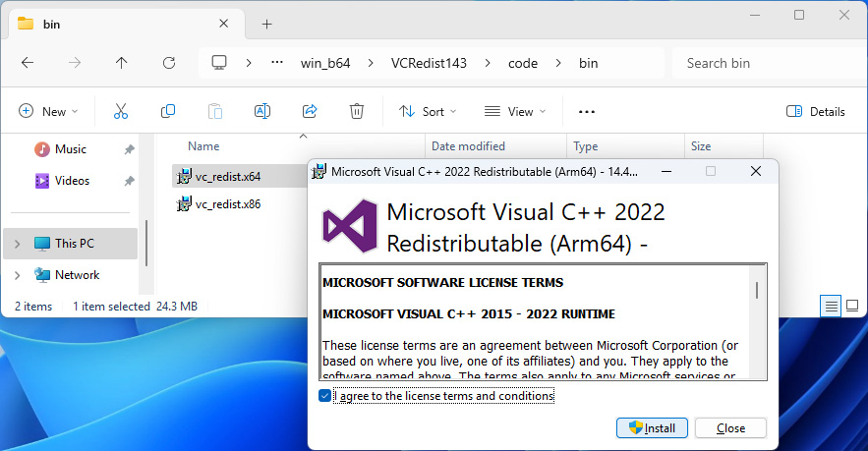Click the Close button in installer dialog
868x451 pixels.
[730, 428]
